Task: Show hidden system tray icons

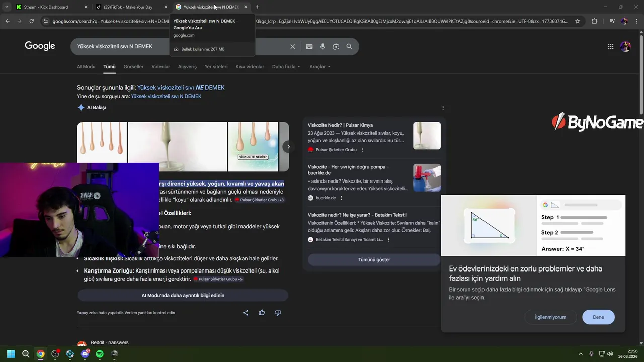Action: pyautogui.click(x=581, y=354)
